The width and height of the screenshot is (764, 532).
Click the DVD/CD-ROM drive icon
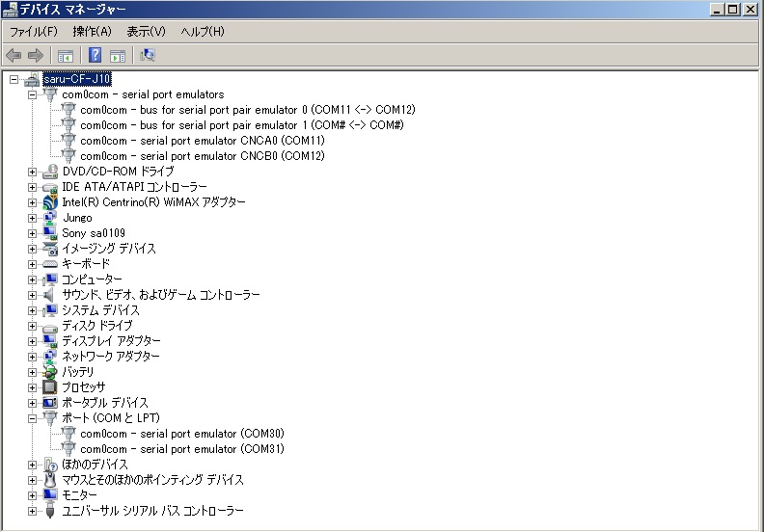(x=50, y=172)
